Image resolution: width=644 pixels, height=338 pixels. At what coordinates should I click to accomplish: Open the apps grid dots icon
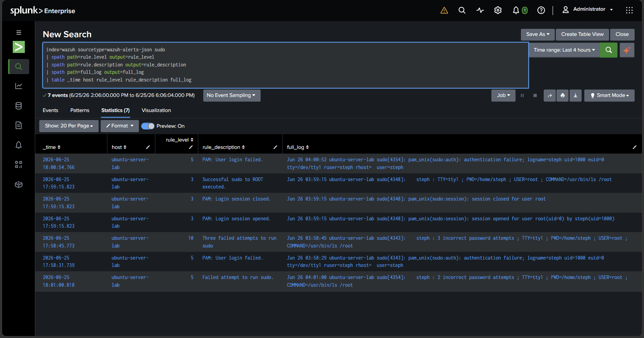pos(629,10)
